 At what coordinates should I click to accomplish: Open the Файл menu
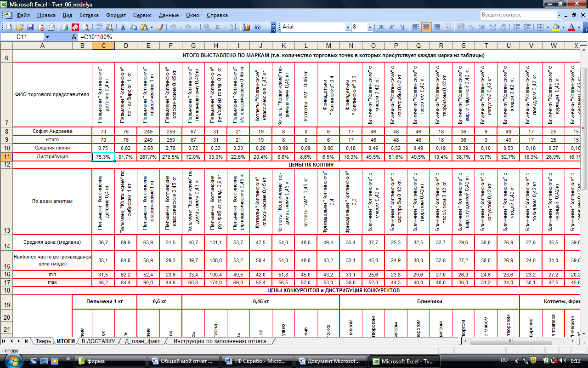coord(23,15)
